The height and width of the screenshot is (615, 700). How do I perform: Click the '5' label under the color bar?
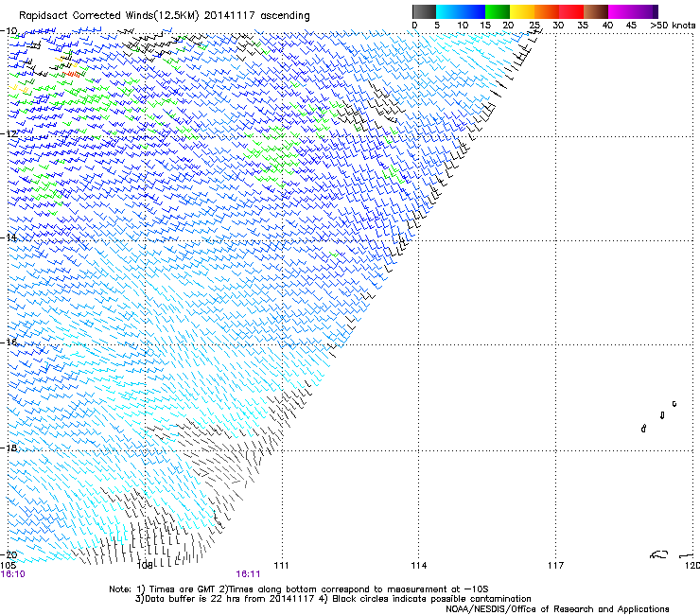(x=437, y=26)
